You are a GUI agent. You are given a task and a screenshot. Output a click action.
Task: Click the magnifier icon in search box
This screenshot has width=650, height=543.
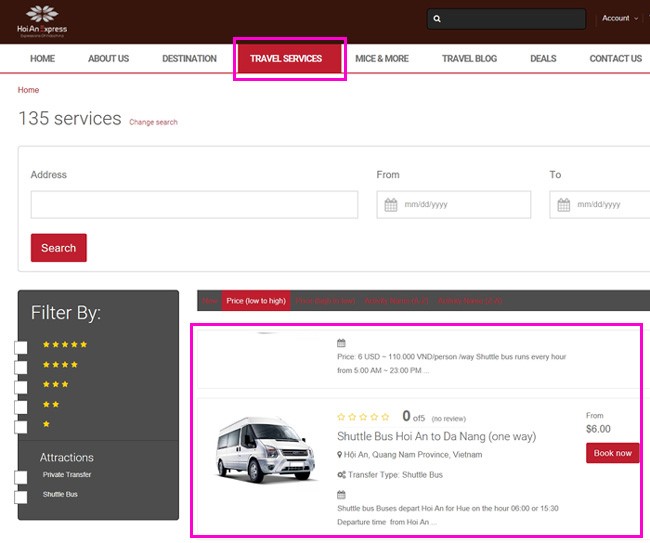point(437,19)
